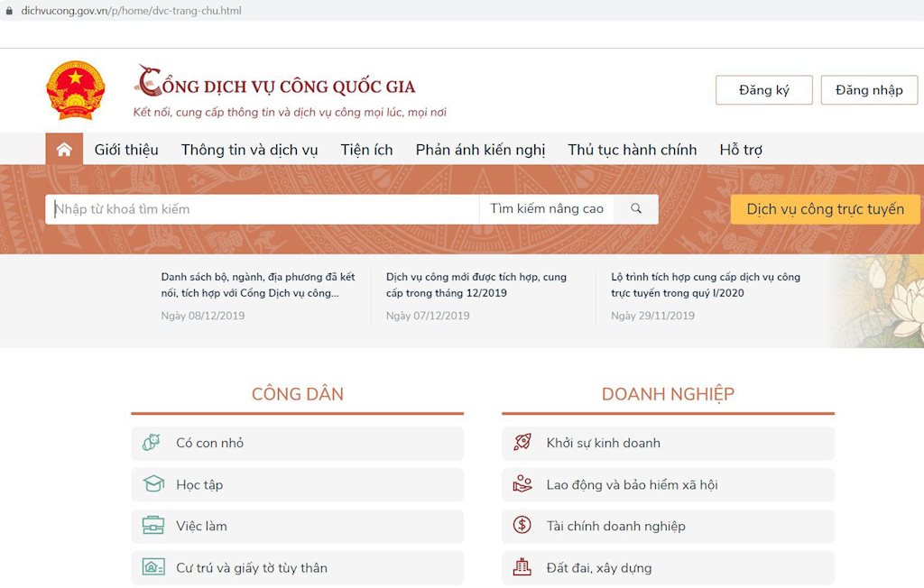Open 'Thủ tục hành chính' section
Screen dimensions: 924x588
(631, 149)
